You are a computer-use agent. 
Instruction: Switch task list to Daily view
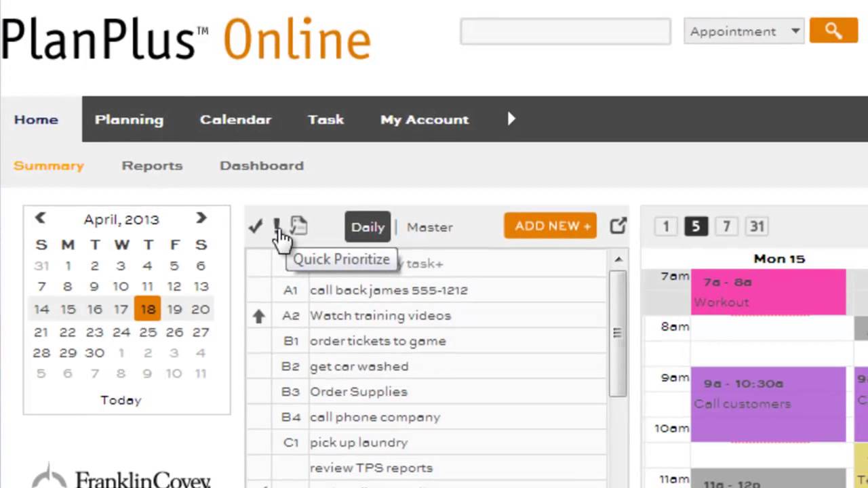pos(368,227)
